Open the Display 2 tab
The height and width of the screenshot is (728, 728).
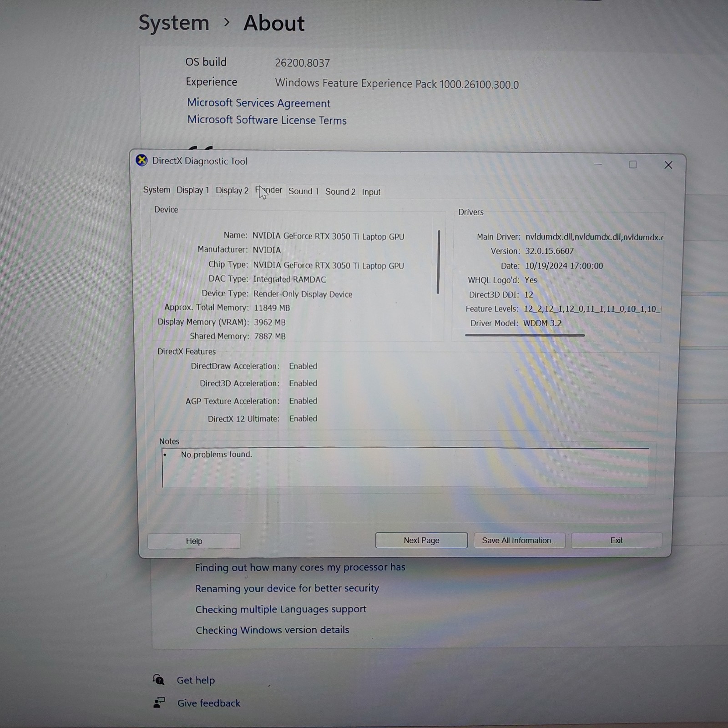(232, 191)
